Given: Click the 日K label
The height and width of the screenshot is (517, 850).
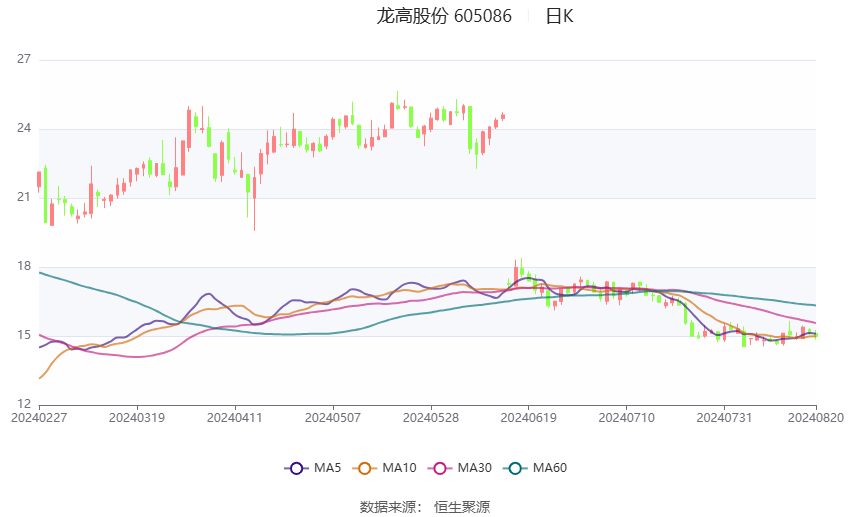Looking at the screenshot, I should pos(559,16).
